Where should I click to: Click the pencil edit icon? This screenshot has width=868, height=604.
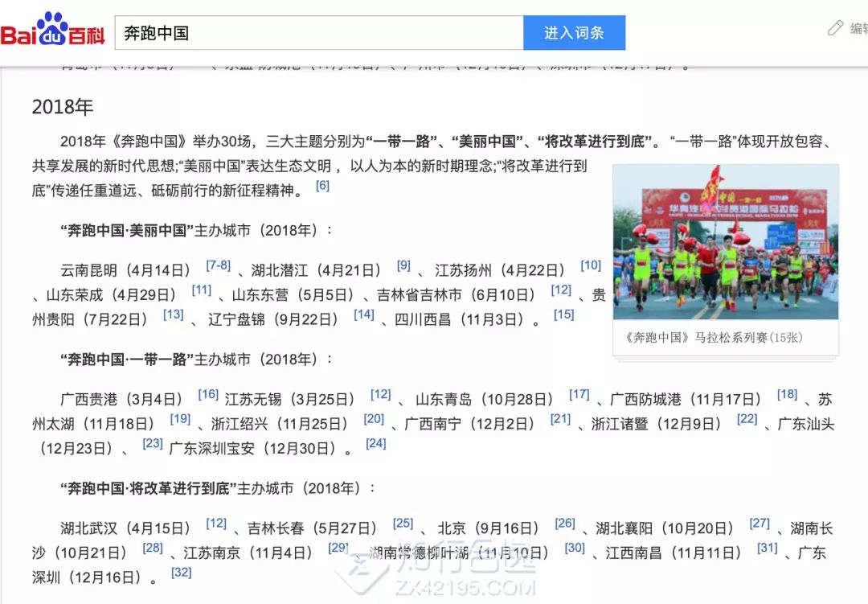point(835,27)
